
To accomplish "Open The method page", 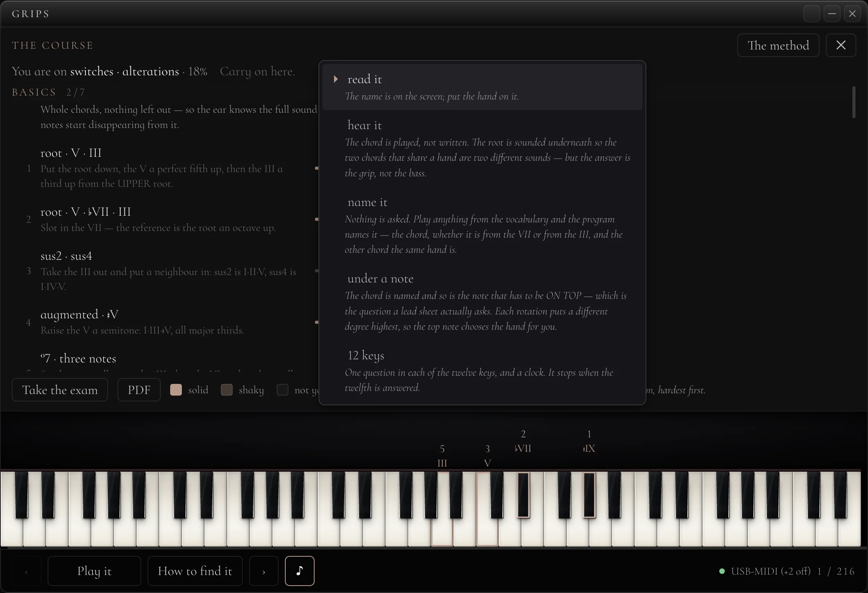I will coord(778,45).
